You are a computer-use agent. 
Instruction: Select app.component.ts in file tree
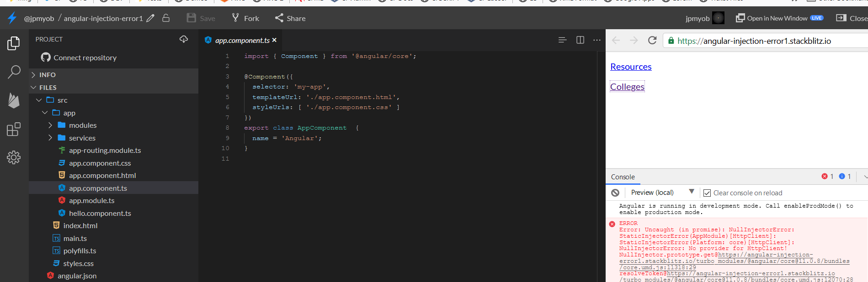tap(113, 188)
